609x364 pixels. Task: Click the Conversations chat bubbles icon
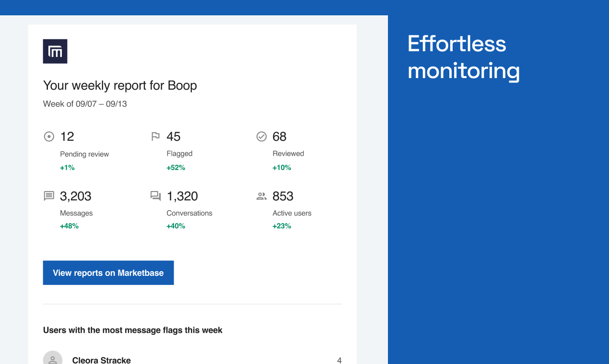pyautogui.click(x=155, y=196)
